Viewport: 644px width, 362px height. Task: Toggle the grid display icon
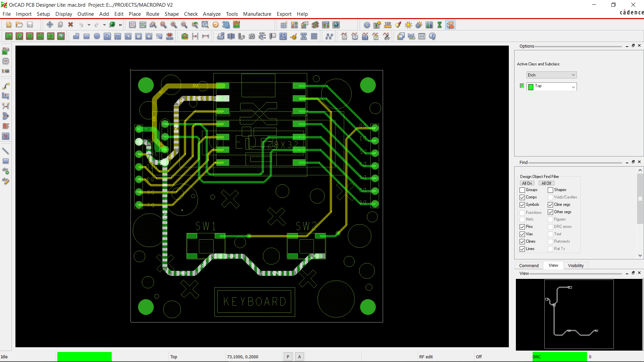[x=284, y=25]
